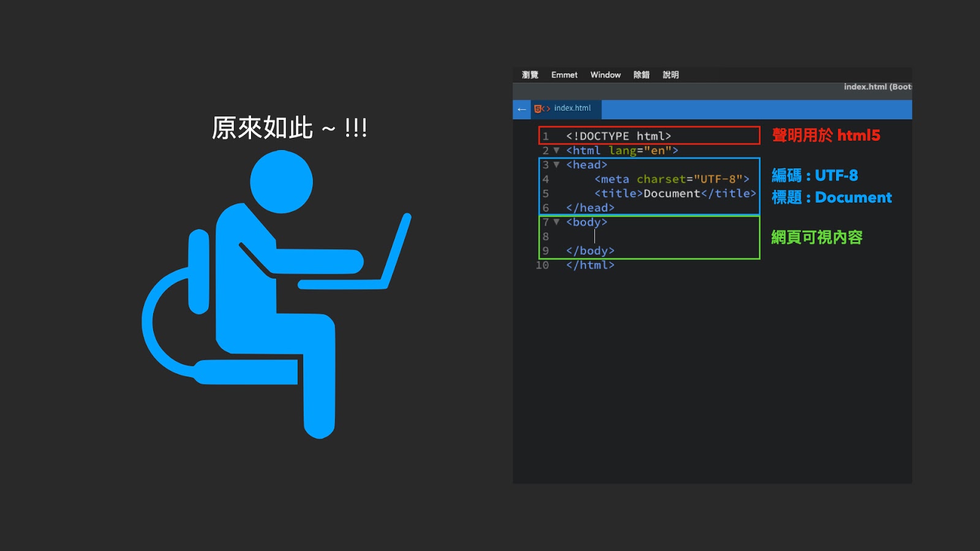The image size is (980, 551).
Task: Collapse the html tag on line 2
Action: [556, 150]
